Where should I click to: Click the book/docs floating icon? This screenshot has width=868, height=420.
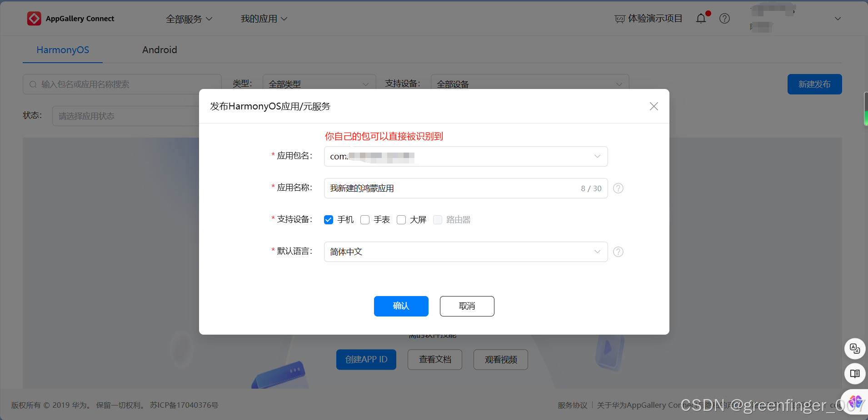pyautogui.click(x=854, y=374)
